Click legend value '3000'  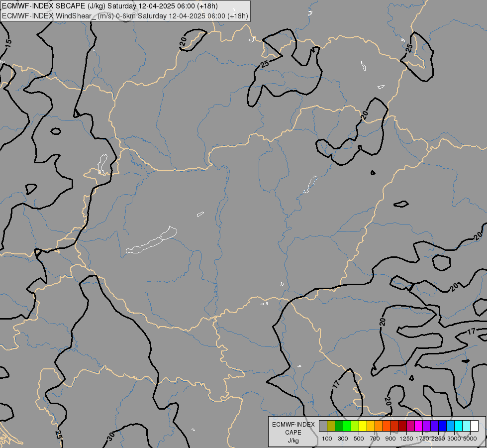pos(454,439)
